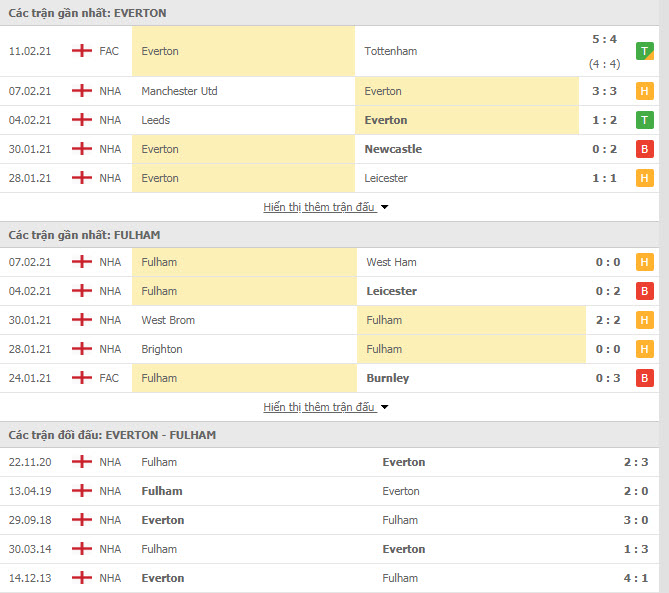669x593 pixels.
Task: Expand more Everton matches via 'Hiển thị thêm trận đấu'
Action: (319, 207)
